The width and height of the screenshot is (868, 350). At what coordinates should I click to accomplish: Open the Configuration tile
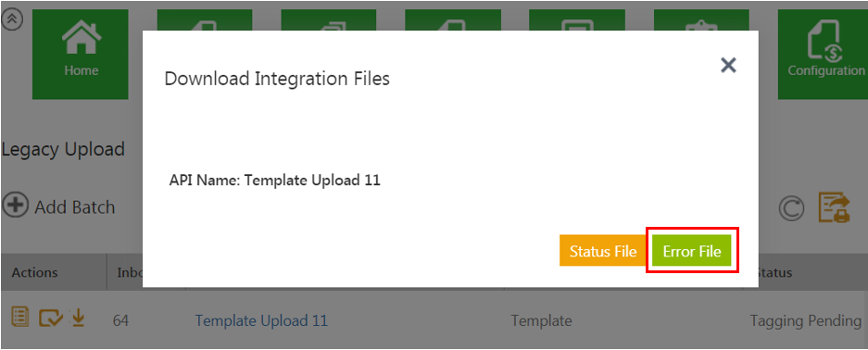(x=823, y=55)
